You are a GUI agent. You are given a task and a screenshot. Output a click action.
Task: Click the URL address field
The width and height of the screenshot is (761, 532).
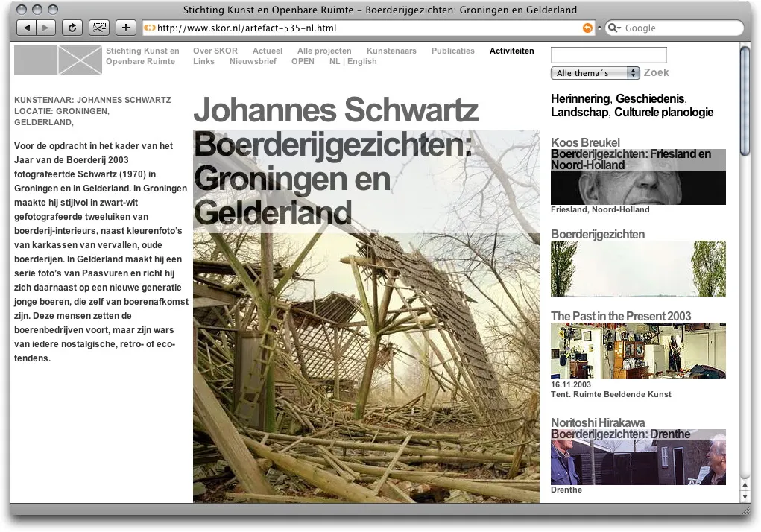pyautogui.click(x=365, y=28)
